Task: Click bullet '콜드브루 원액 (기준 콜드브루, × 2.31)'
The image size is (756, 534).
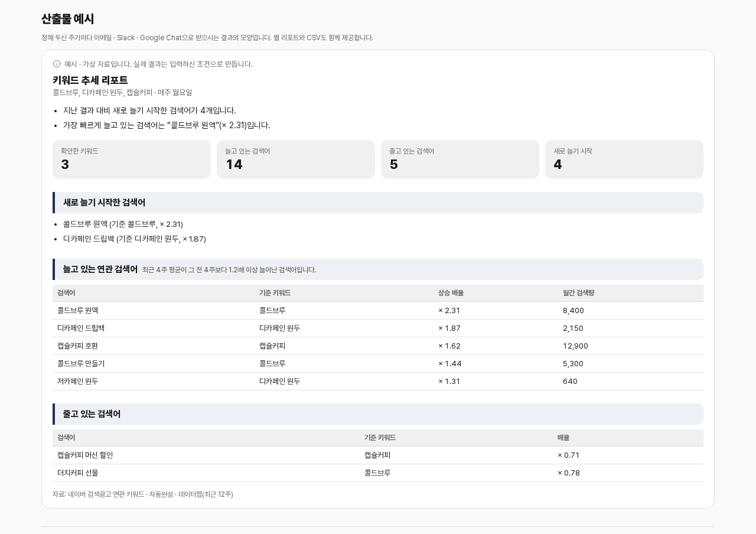Action: point(123,224)
